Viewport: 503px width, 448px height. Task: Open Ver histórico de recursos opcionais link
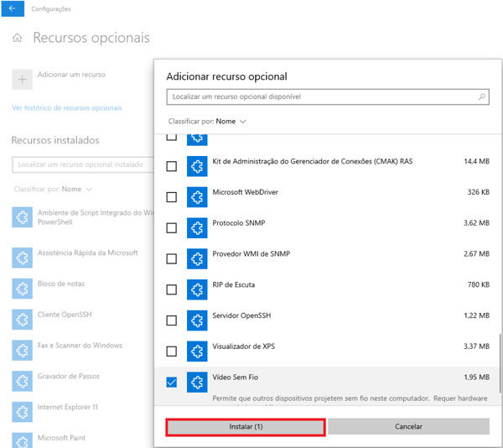pyautogui.click(x=67, y=108)
